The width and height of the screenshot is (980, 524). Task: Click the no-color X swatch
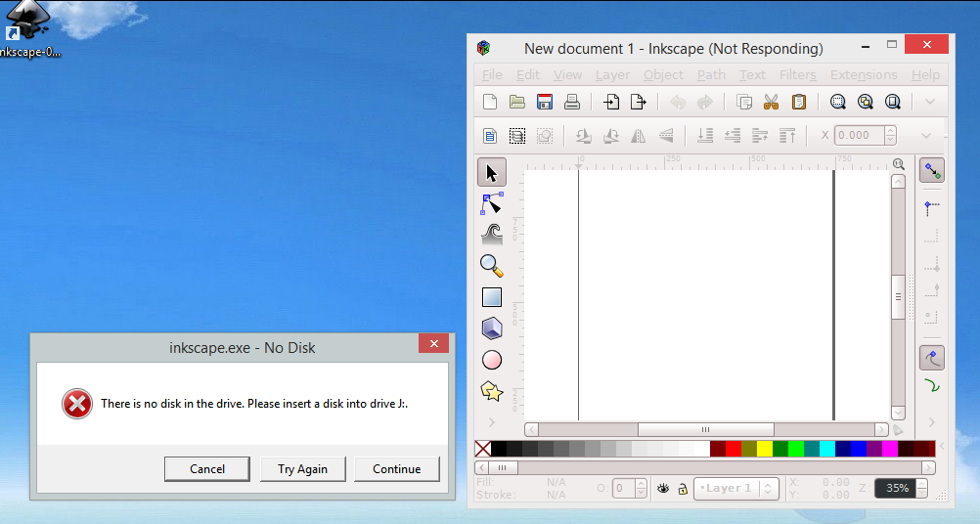click(x=482, y=449)
